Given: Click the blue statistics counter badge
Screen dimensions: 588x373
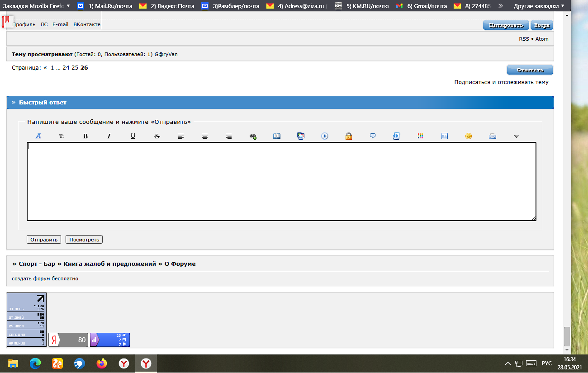Looking at the screenshot, I should [x=110, y=340].
